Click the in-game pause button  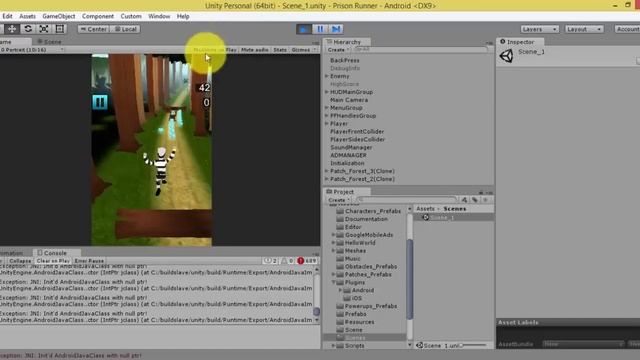[x=100, y=102]
